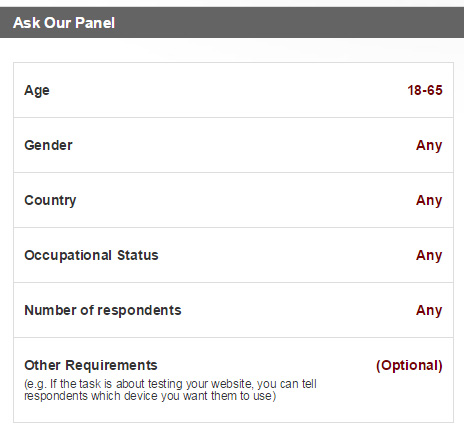Open the Number of respondents row
The width and height of the screenshot is (464, 426).
point(233,310)
